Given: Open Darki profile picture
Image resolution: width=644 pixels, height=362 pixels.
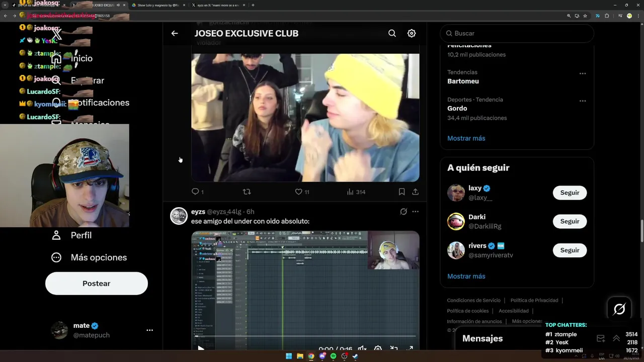Looking at the screenshot, I should coord(456,221).
